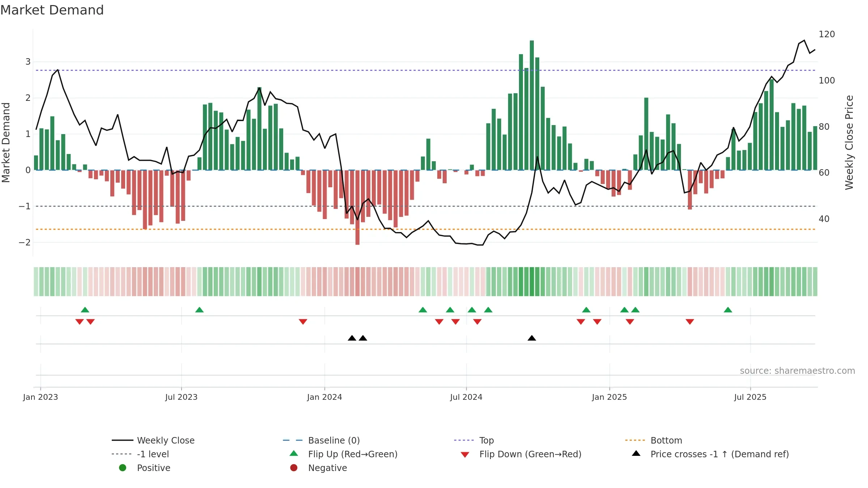Click the Market Demand chart title
This screenshot has width=868, height=488.
[52, 10]
